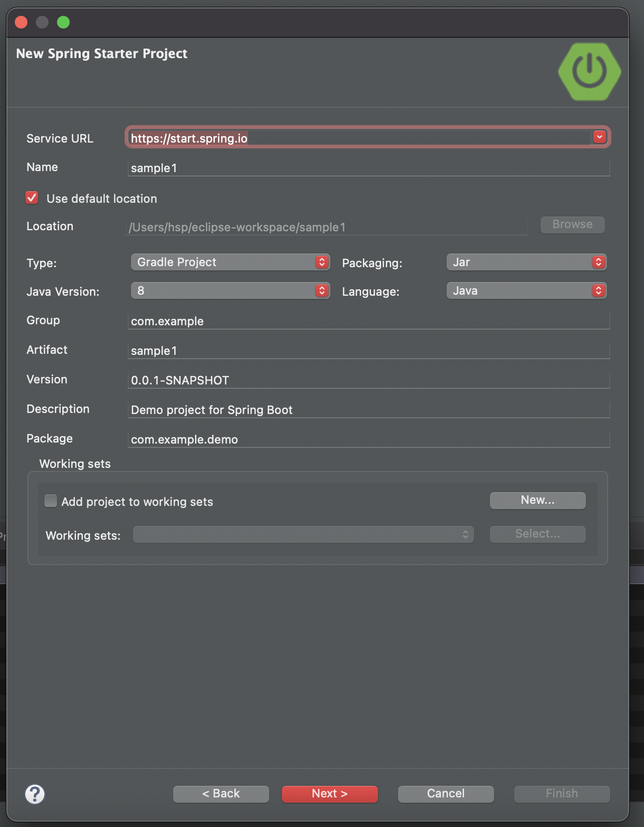Uncheck Use default location checkbox
This screenshot has width=644, height=827.
tap(32, 198)
